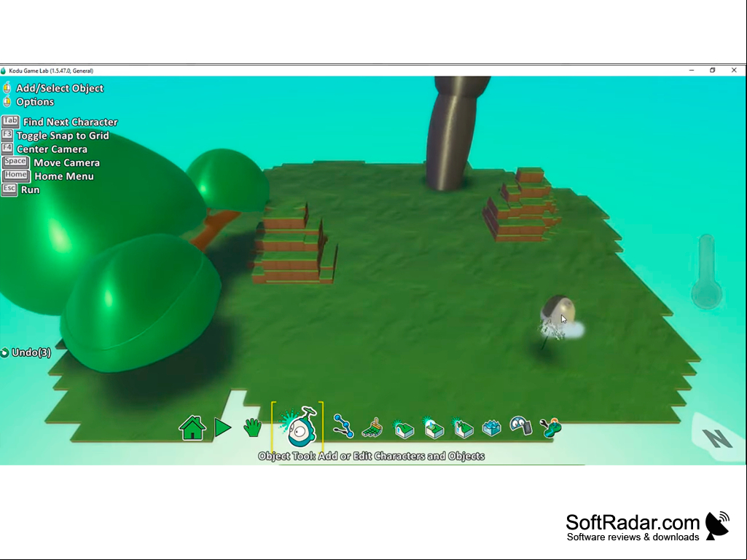Click the Tab key icon
747x560 pixels.
coord(10,122)
